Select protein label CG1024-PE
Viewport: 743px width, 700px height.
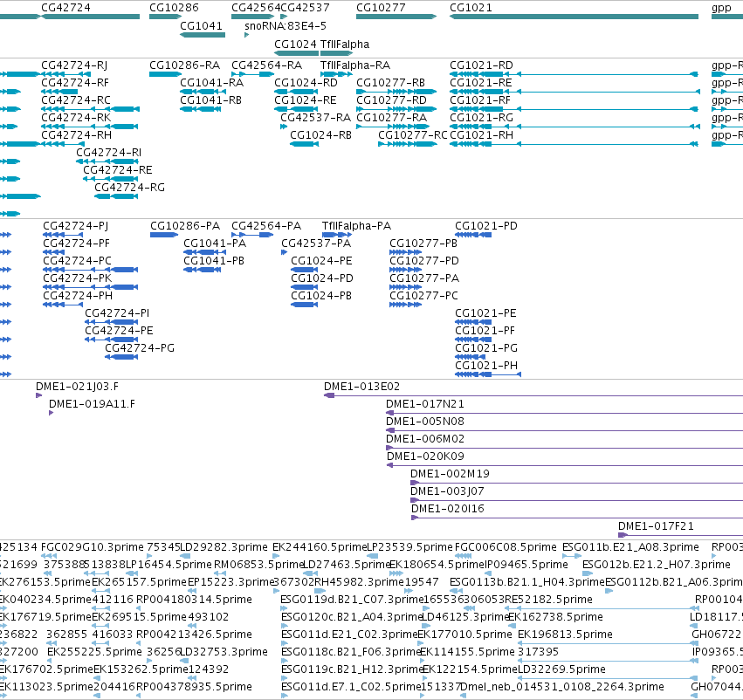pos(322,261)
